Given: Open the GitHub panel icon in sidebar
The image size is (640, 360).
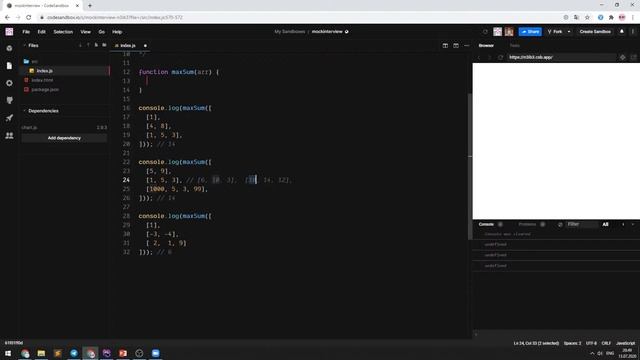Looking at the screenshot, I should 9,100.
